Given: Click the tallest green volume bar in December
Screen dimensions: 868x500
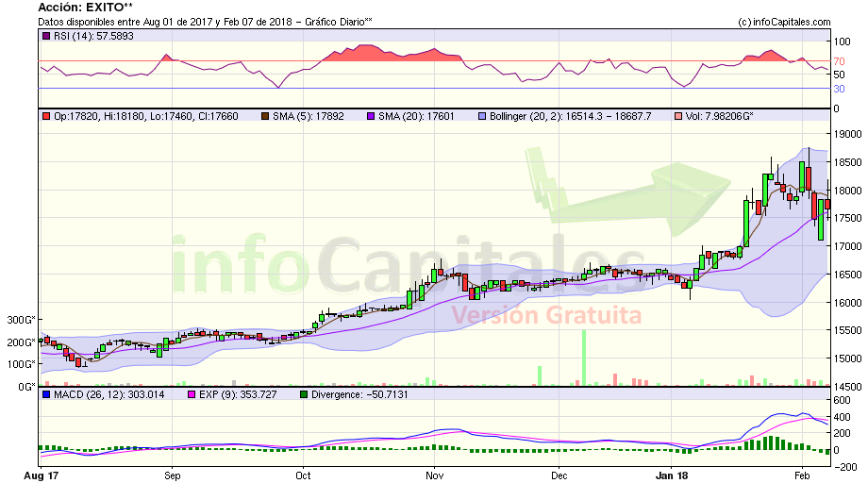Looking at the screenshot, I should pos(583,358).
